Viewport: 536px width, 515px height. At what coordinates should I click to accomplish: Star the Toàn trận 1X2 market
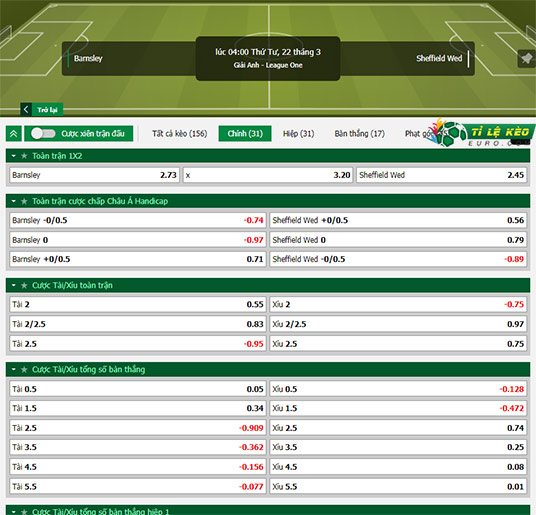pyautogui.click(x=24, y=156)
